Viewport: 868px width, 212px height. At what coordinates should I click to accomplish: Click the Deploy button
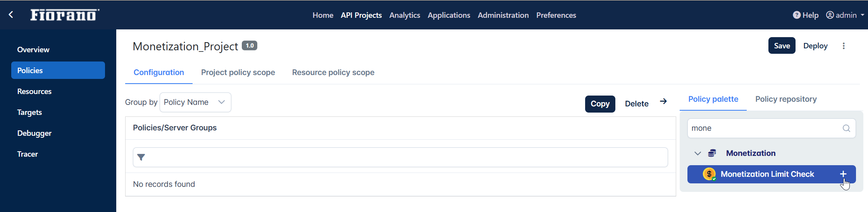(815, 46)
